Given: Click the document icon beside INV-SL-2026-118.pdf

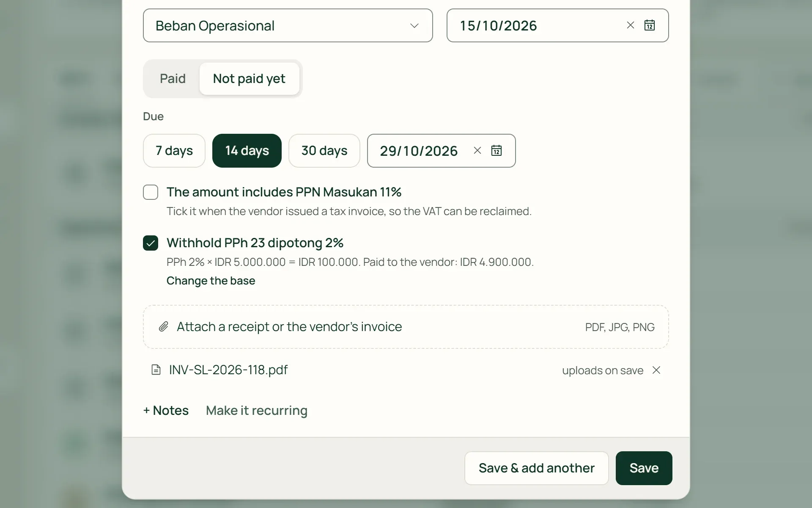Looking at the screenshot, I should click(x=156, y=370).
